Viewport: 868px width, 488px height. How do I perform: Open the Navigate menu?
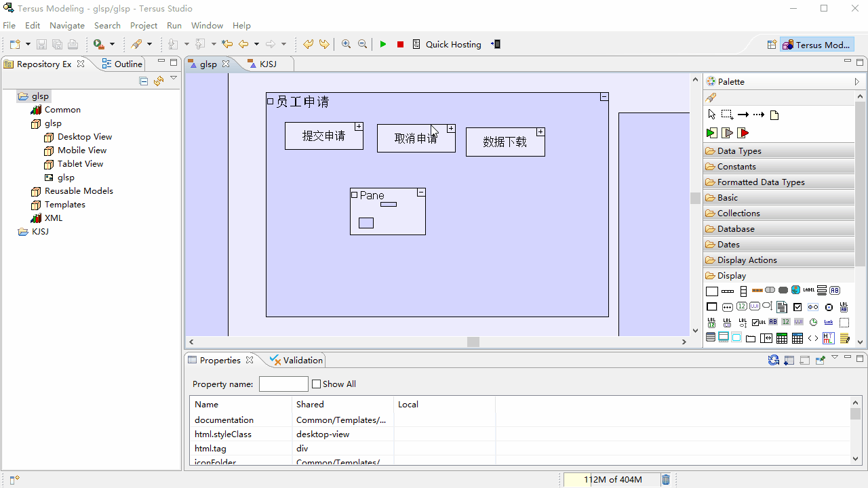[67, 25]
